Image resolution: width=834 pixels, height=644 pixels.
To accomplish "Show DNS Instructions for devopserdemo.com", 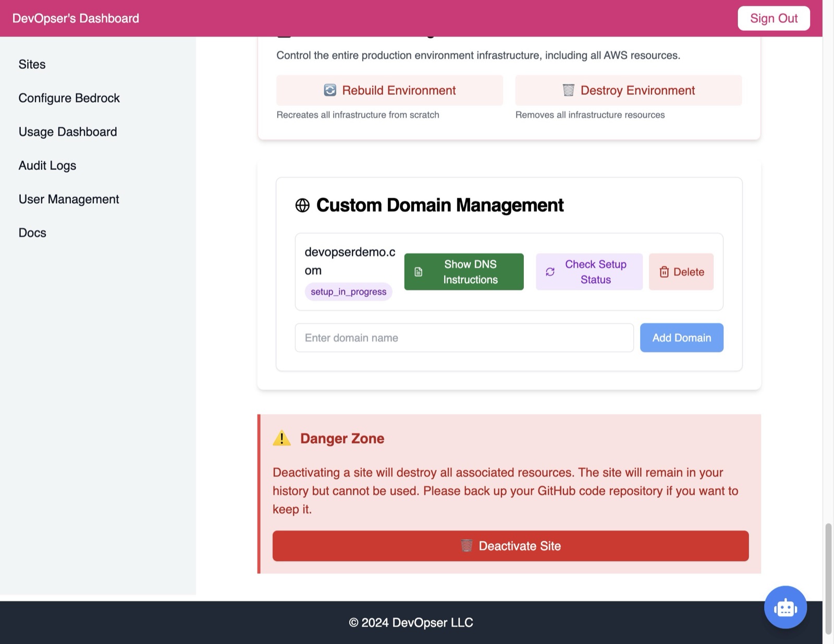I will [x=464, y=272].
